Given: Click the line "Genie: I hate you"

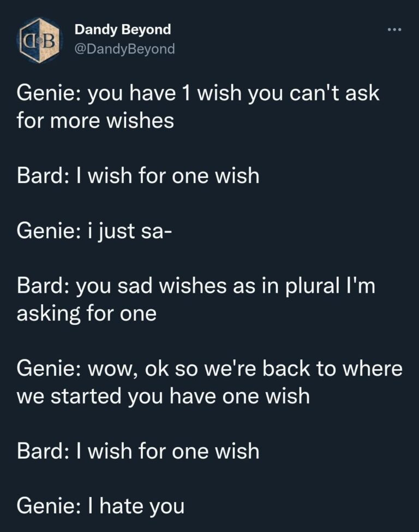Looking at the screenshot, I should click(101, 506).
